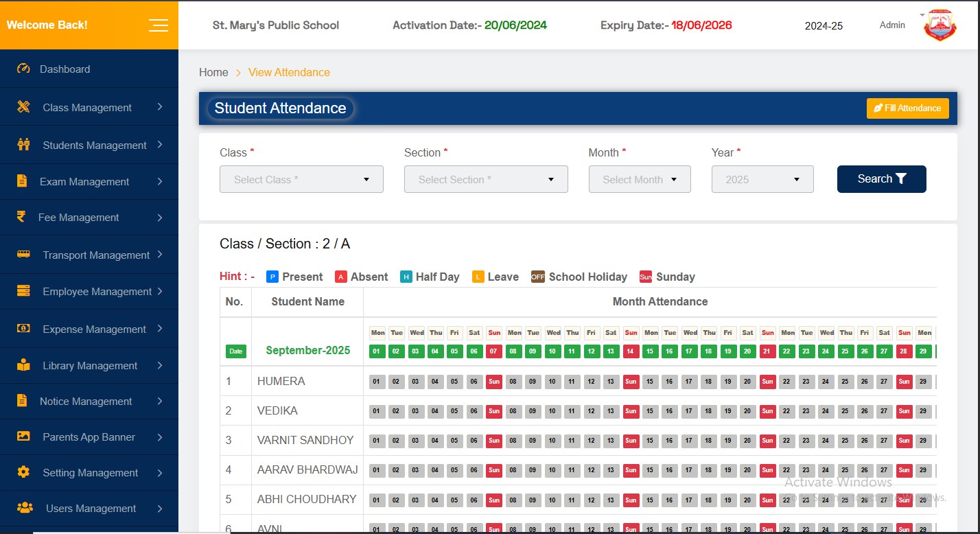Click the Fill Attendance button
Image resolution: width=980 pixels, height=534 pixels.
click(907, 108)
